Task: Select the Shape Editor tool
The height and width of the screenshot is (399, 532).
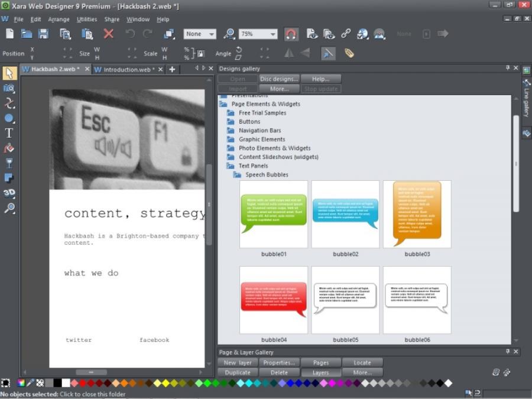Action: (9, 103)
